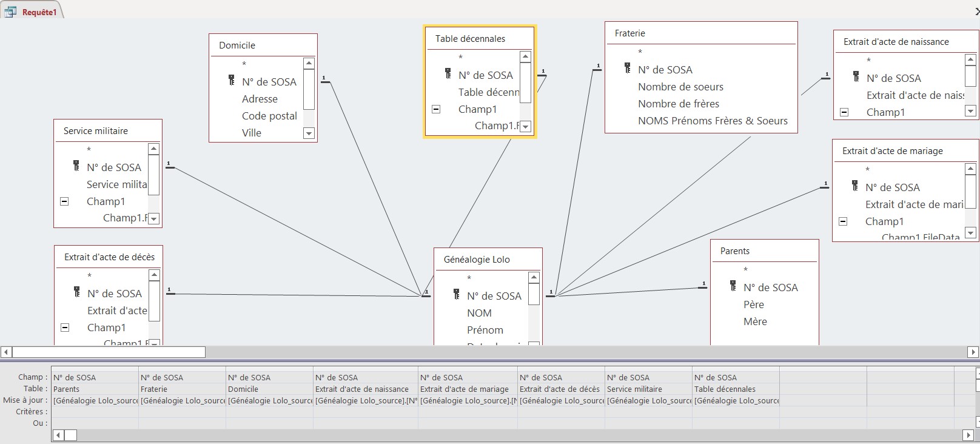Click Champ cell in Parents grid column

[95, 377]
